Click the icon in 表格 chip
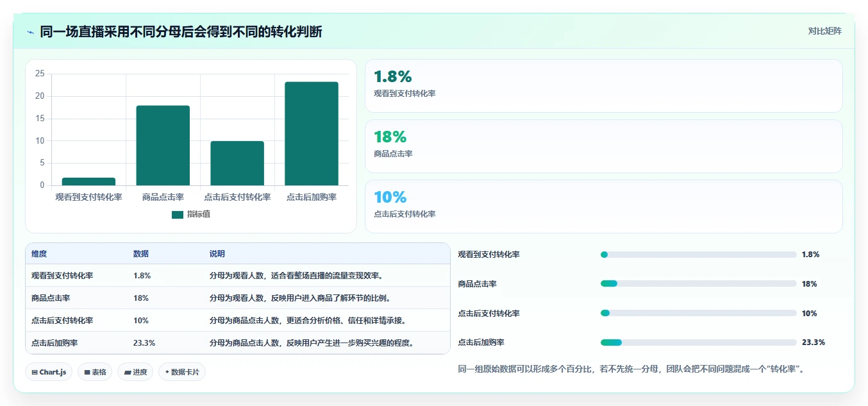868x406 pixels. pyautogui.click(x=87, y=372)
